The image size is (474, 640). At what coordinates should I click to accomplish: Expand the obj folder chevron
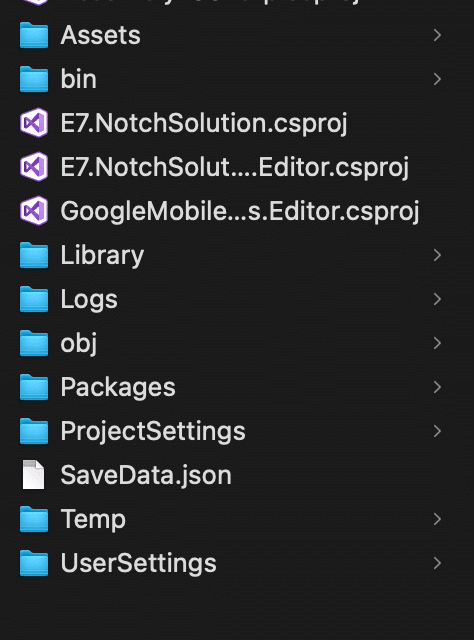tap(437, 343)
